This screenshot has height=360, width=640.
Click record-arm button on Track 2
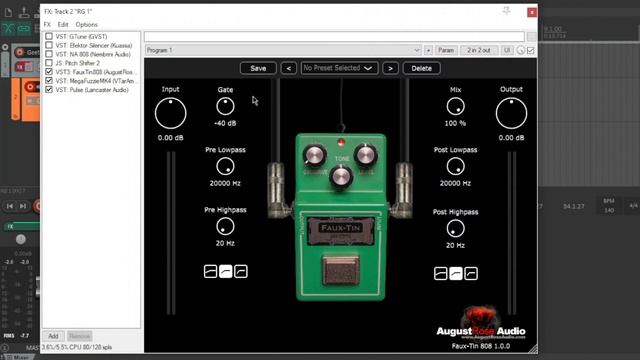(30, 87)
